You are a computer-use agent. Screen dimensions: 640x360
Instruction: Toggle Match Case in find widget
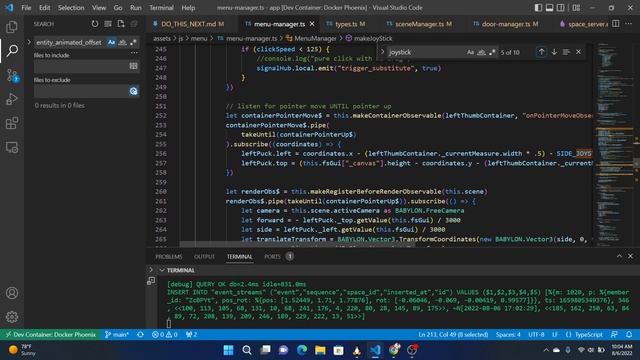[x=470, y=52]
